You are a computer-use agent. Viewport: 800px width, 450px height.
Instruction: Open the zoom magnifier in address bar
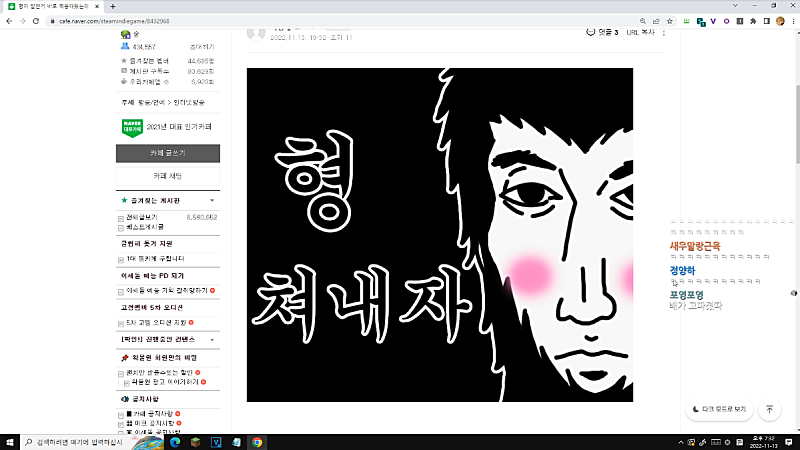click(643, 21)
